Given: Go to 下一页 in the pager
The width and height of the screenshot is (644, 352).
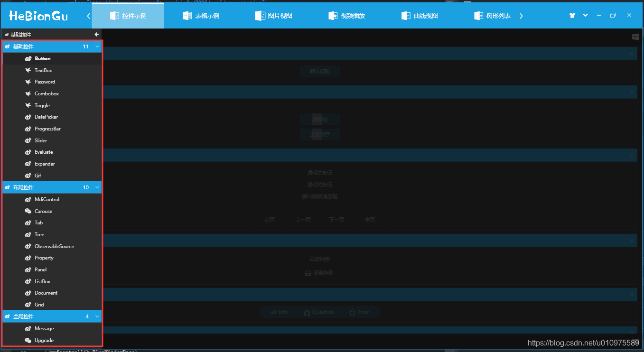Looking at the screenshot, I should [336, 220].
